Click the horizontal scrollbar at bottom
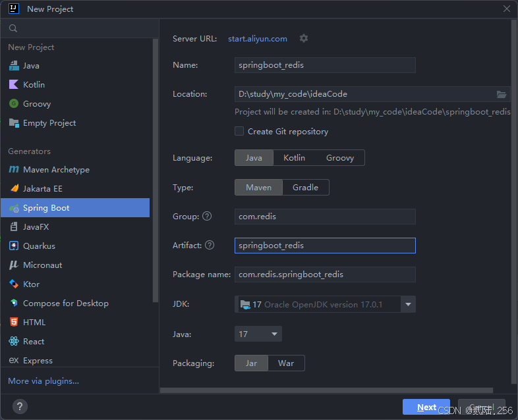The height and width of the screenshot is (420, 518). pyautogui.click(x=326, y=390)
